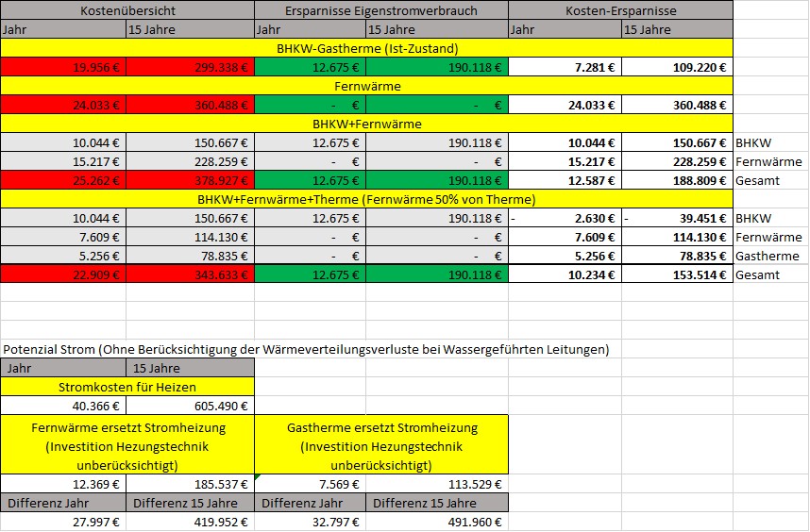Select the yellow BHKW+Fernwärme section row
Image resolution: width=810 pixels, height=532 pixels.
click(x=367, y=124)
